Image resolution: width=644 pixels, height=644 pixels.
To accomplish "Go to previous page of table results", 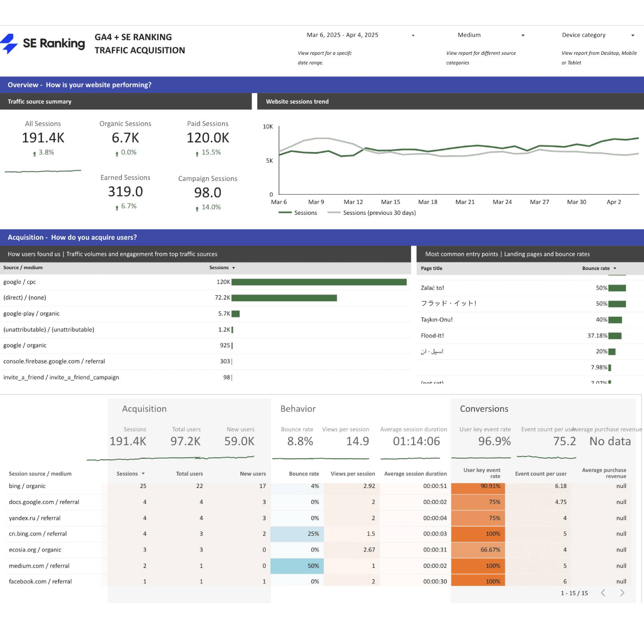I will tap(603, 593).
